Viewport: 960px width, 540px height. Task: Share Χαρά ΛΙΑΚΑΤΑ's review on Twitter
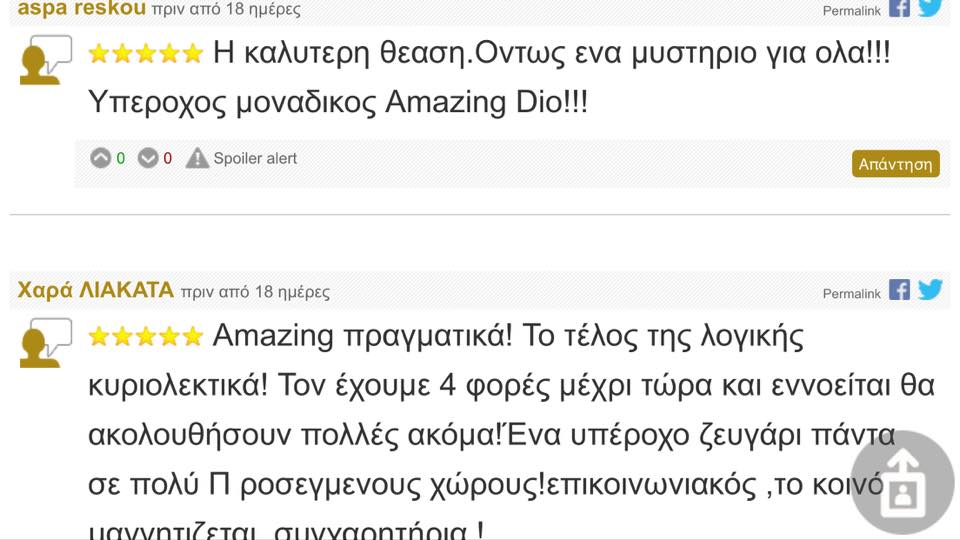point(930,290)
